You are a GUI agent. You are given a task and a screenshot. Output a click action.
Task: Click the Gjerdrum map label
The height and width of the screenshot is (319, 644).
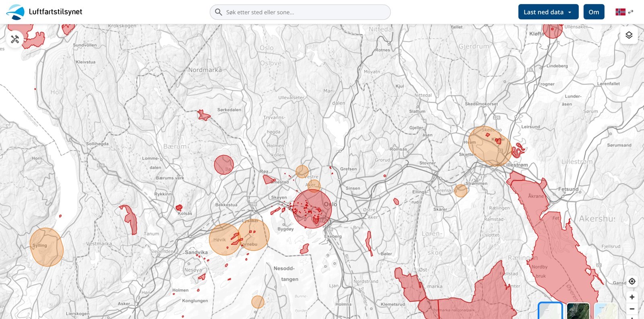click(x=474, y=46)
